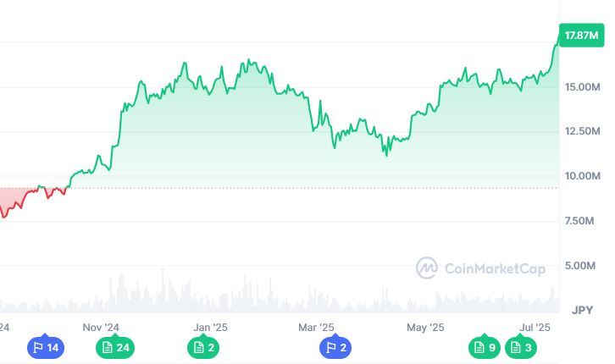
Task: Open the green news marker showing 24
Action: click(115, 347)
